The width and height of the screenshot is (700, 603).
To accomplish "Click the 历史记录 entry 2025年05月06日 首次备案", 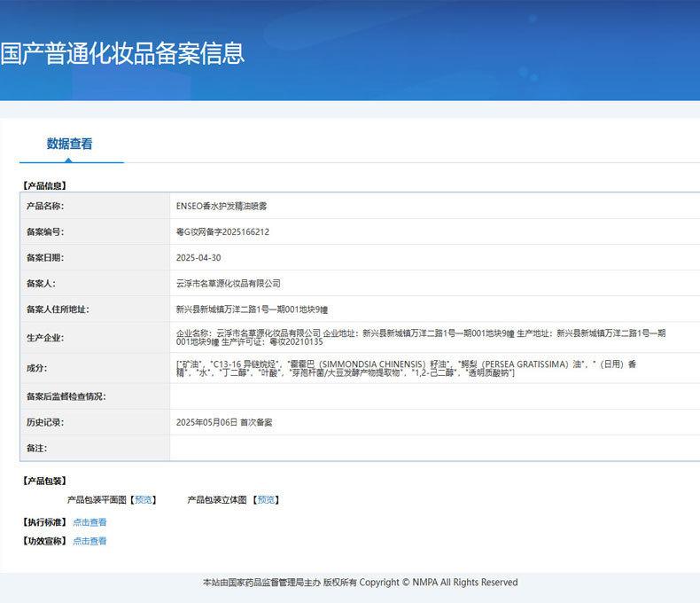I will tap(224, 423).
